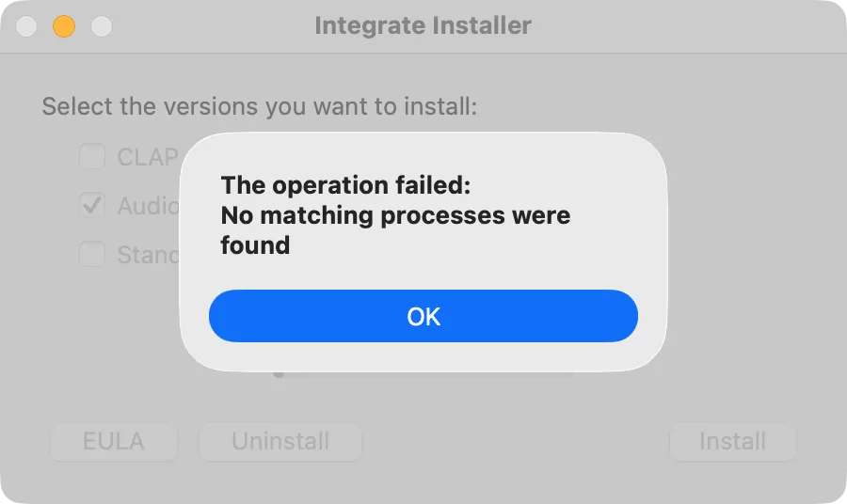Image resolution: width=847 pixels, height=504 pixels.
Task: Click the 'Select the versions' instruction text
Action: click(x=259, y=105)
